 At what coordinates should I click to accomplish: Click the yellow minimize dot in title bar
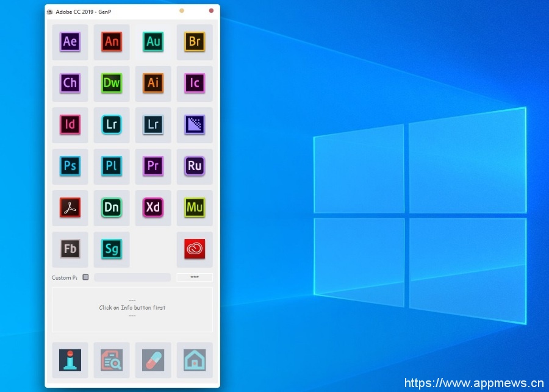[182, 10]
